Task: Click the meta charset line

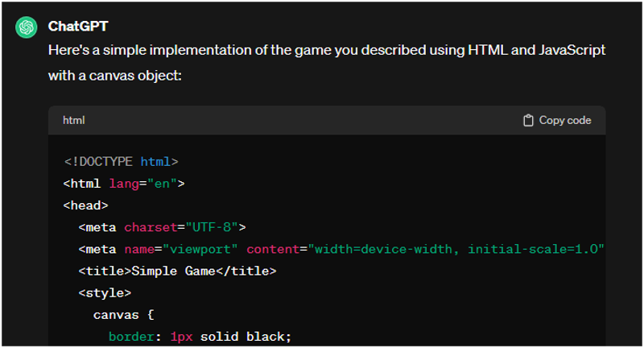Action: (162, 227)
